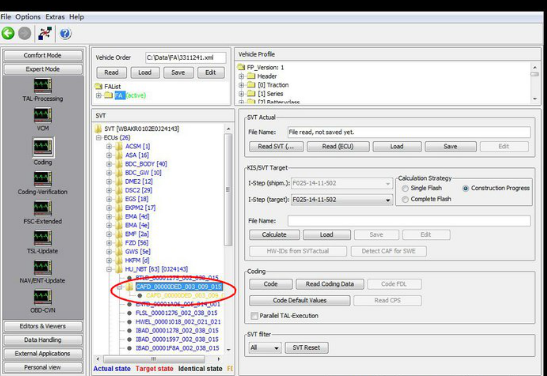
Task: Click the SVT tree vertical scrollbar
Action: [x=228, y=239]
